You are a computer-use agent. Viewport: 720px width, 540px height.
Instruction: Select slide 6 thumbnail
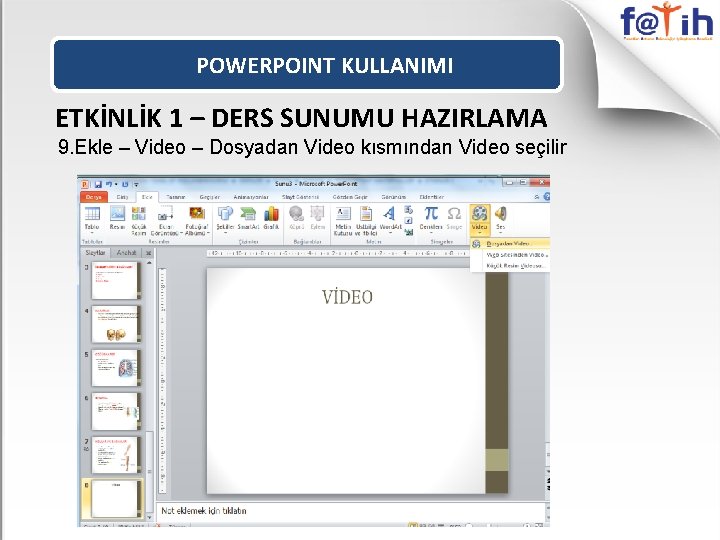(x=115, y=411)
